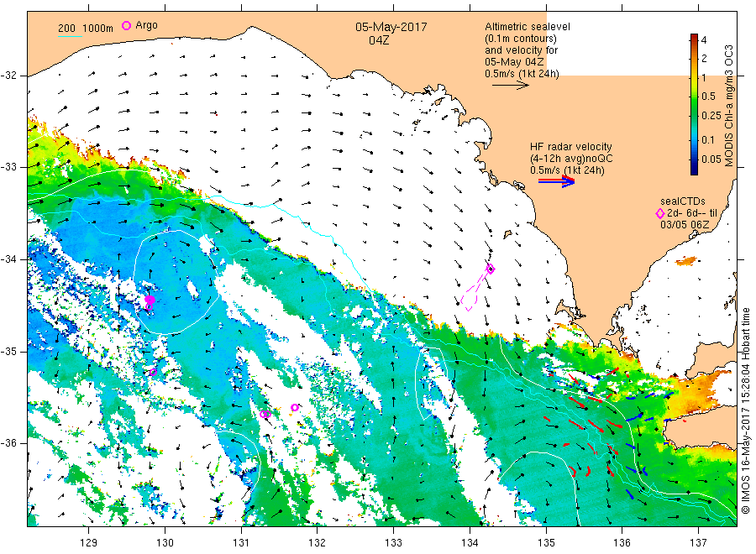
Task: Click the colorbar at value 0.5
Action: point(694,97)
